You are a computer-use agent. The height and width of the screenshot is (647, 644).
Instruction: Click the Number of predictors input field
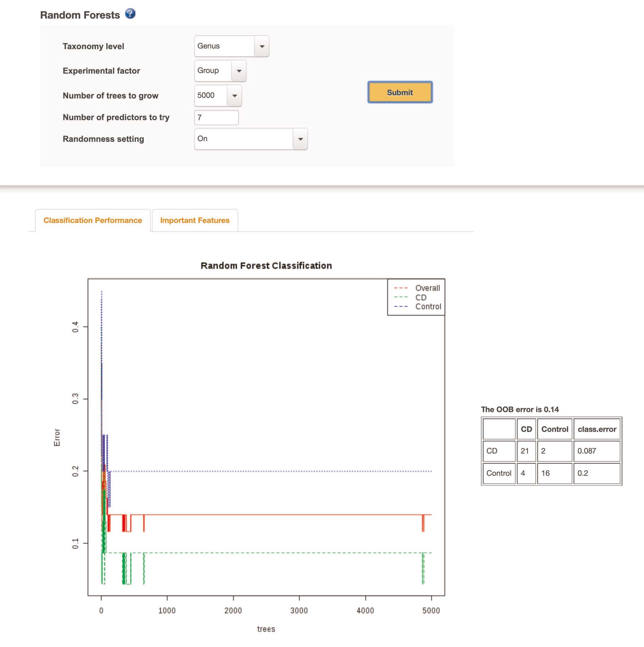point(216,118)
